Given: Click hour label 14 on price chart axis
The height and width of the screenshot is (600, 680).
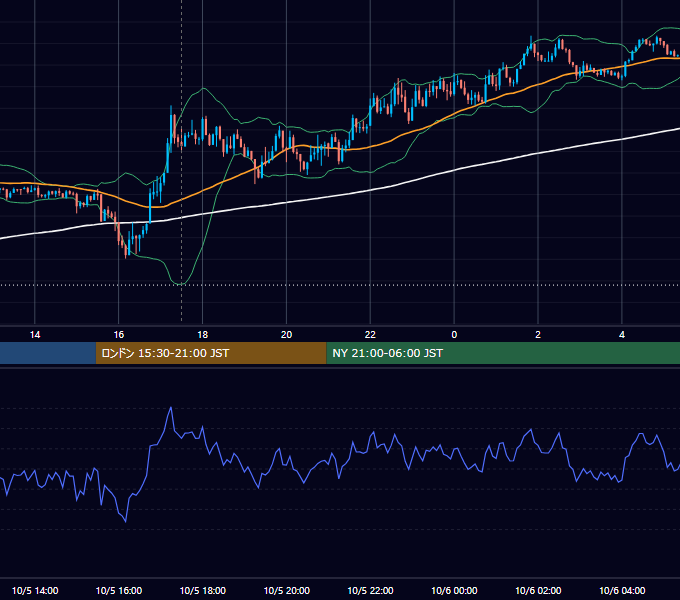Looking at the screenshot, I should 35,335.
